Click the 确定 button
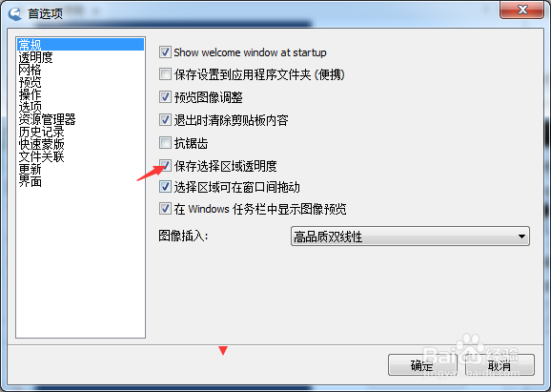 pos(422,365)
